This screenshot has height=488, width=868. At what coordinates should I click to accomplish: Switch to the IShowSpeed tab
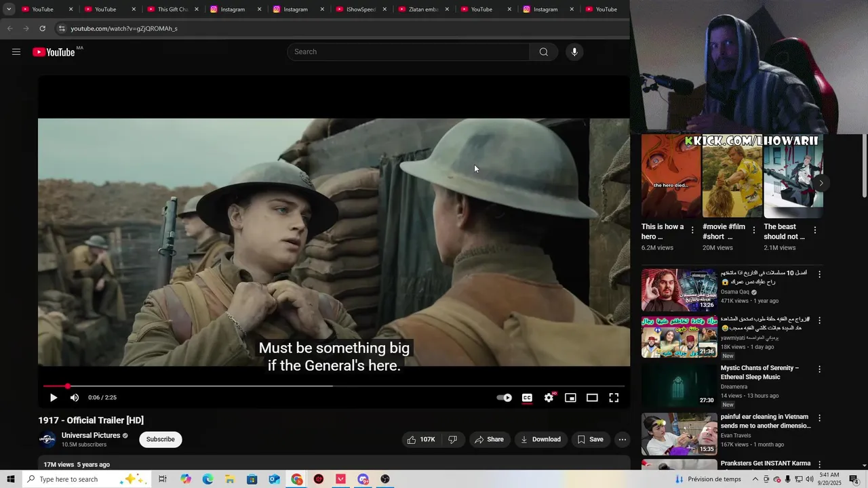[361, 9]
